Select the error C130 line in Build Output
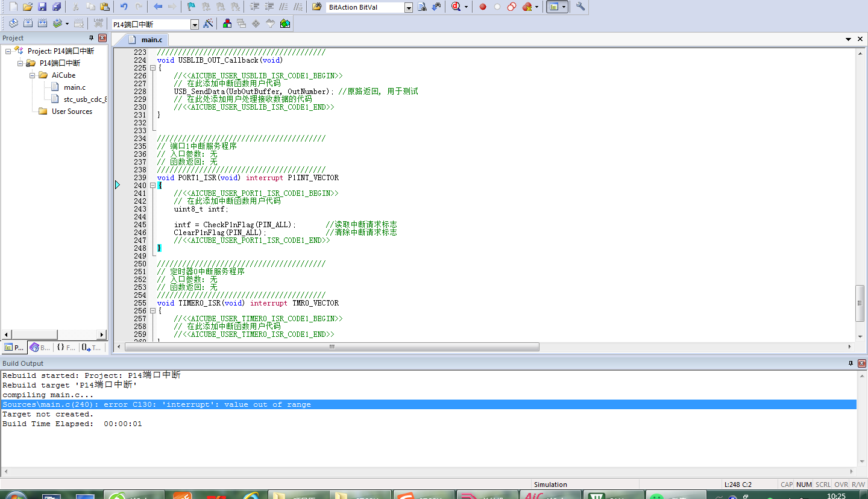The width and height of the screenshot is (868, 499). coord(157,404)
